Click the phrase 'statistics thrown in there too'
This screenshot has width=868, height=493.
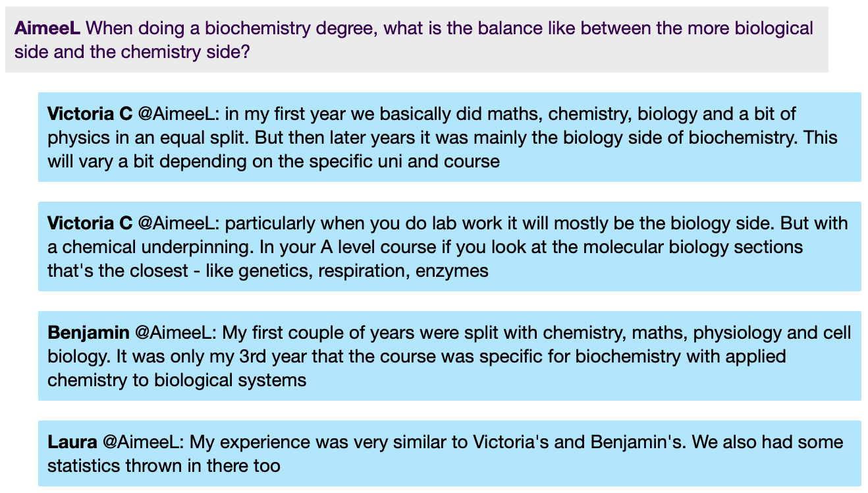tap(164, 466)
